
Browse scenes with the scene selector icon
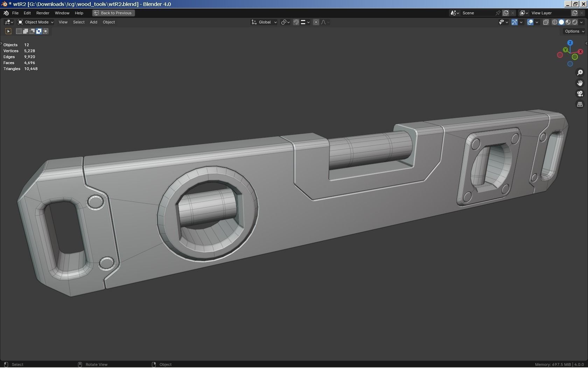tap(454, 13)
